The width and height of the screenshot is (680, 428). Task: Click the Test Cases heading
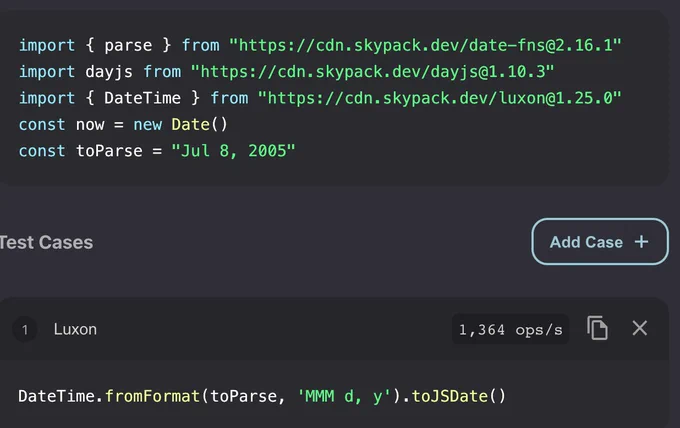46,242
